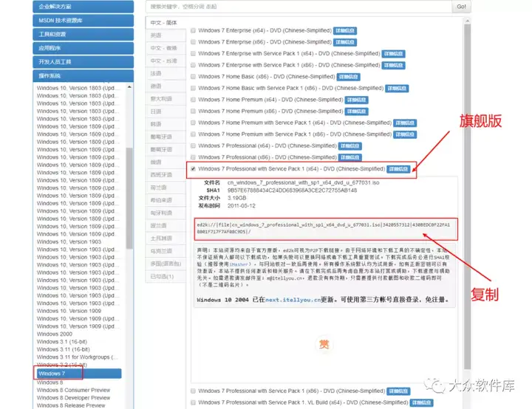The width and height of the screenshot is (532, 409).
Task: Click the up arrow of the right-hand scrollbar
Action: (x=467, y=21)
